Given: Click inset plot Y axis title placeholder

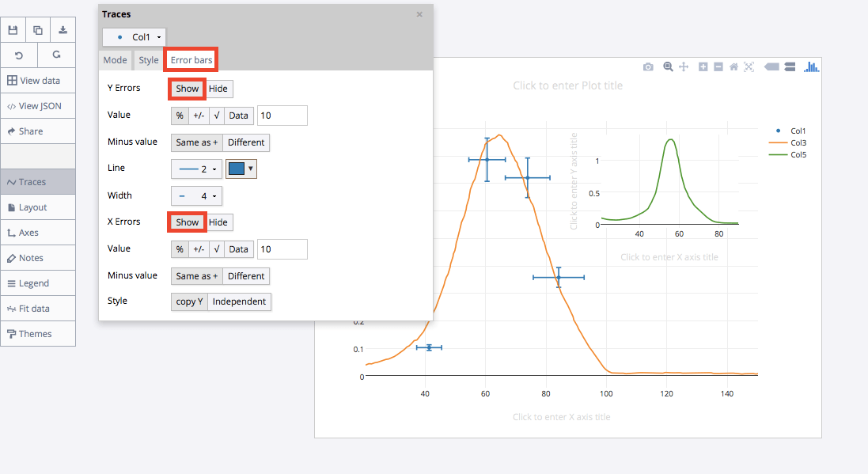Looking at the screenshot, I should pos(574,181).
